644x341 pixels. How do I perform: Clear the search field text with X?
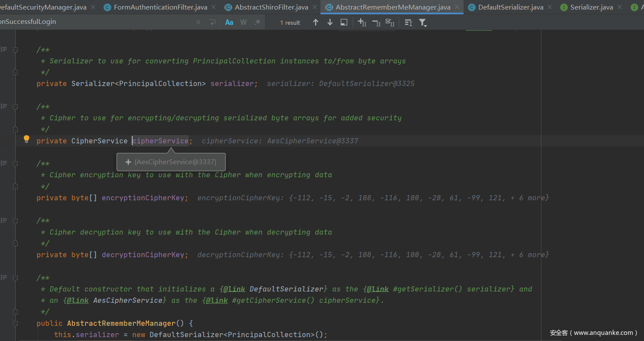[x=198, y=22]
